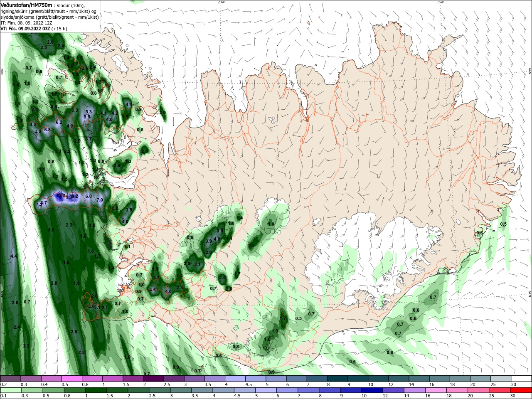Click the 'VT: Fös. 09.09.2022 03Z (+15 h)' line

coord(34,29)
